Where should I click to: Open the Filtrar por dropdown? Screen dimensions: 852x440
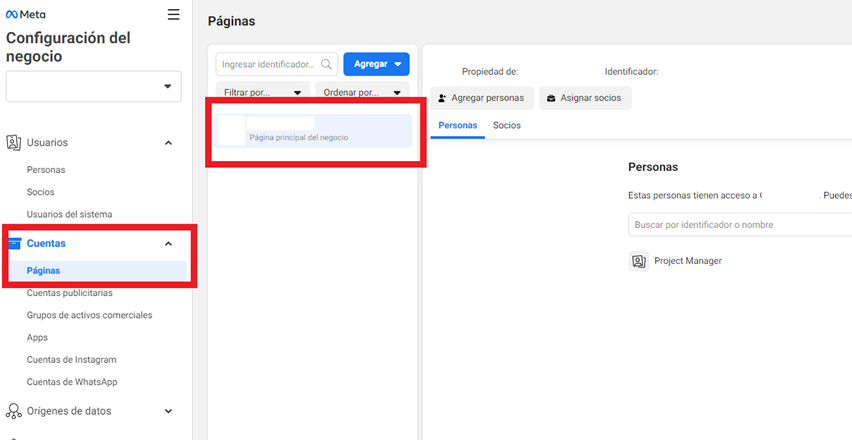[262, 93]
